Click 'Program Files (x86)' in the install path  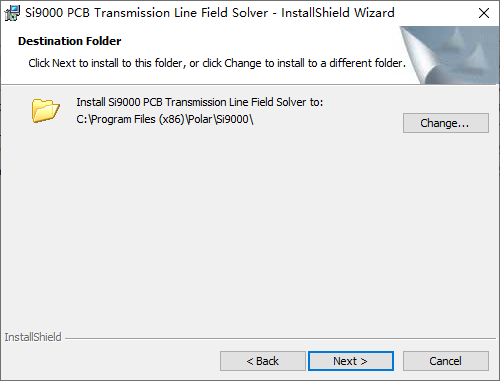point(138,119)
